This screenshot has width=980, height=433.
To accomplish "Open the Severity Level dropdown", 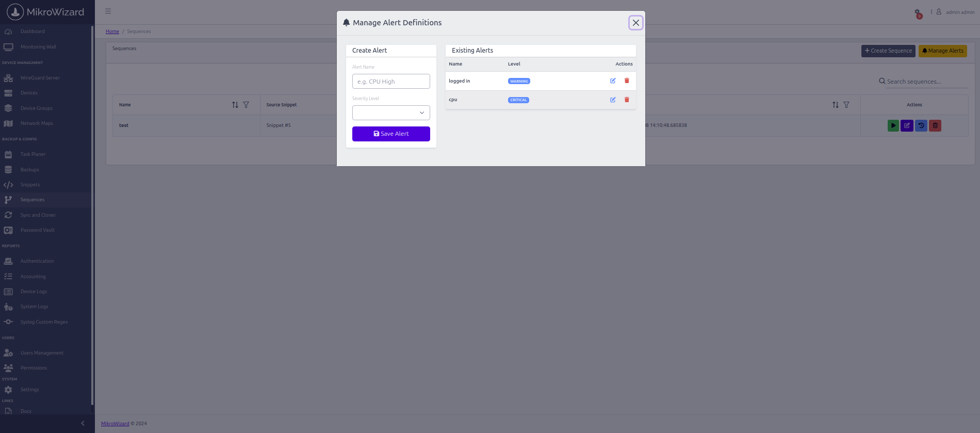I will click(391, 113).
